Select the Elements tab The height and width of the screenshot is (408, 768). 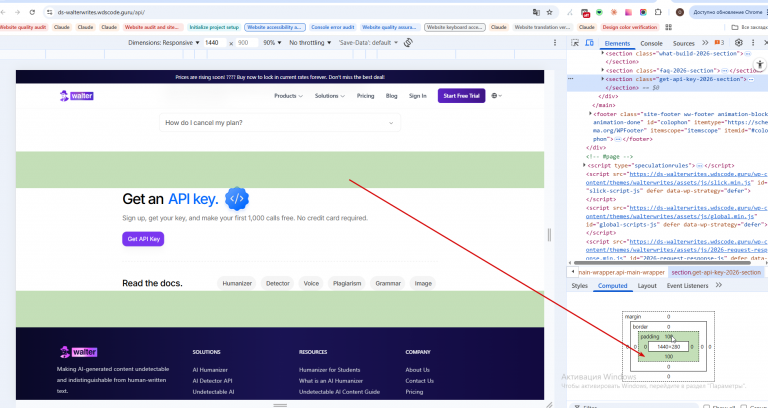617,44
